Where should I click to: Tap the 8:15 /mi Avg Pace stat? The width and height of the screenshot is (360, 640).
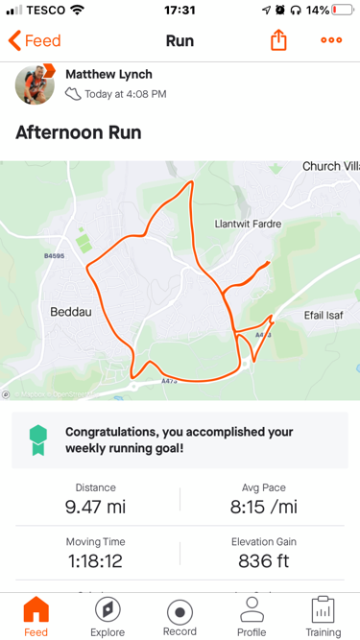264,499
